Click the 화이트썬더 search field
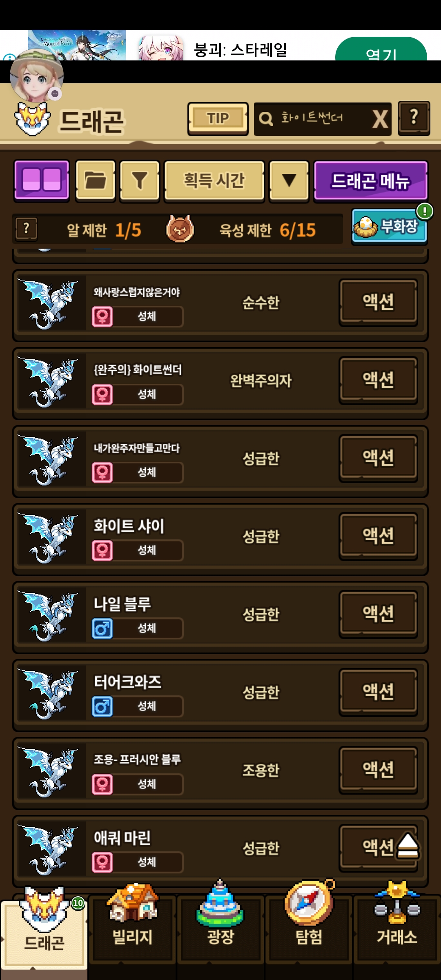441x980 pixels. coord(312,119)
